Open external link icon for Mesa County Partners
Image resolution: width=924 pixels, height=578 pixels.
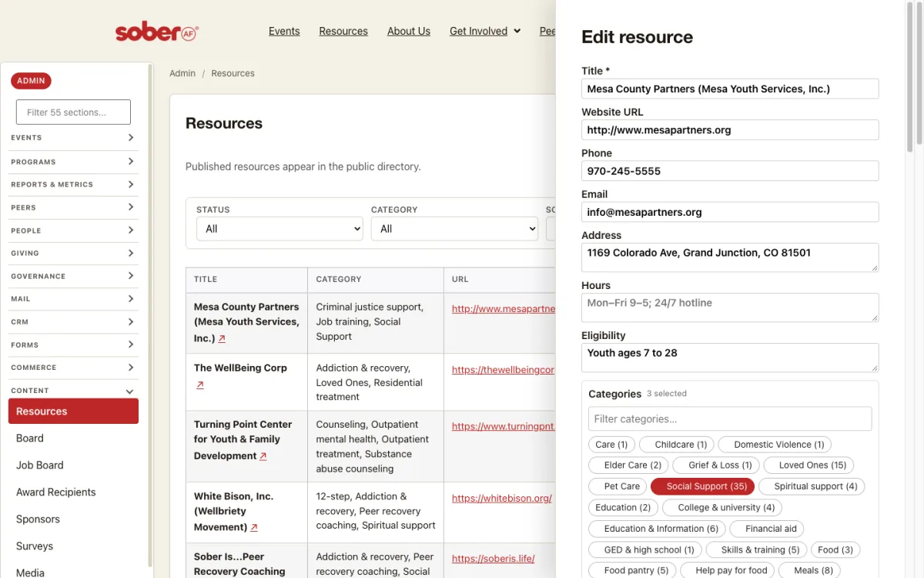pyautogui.click(x=222, y=338)
